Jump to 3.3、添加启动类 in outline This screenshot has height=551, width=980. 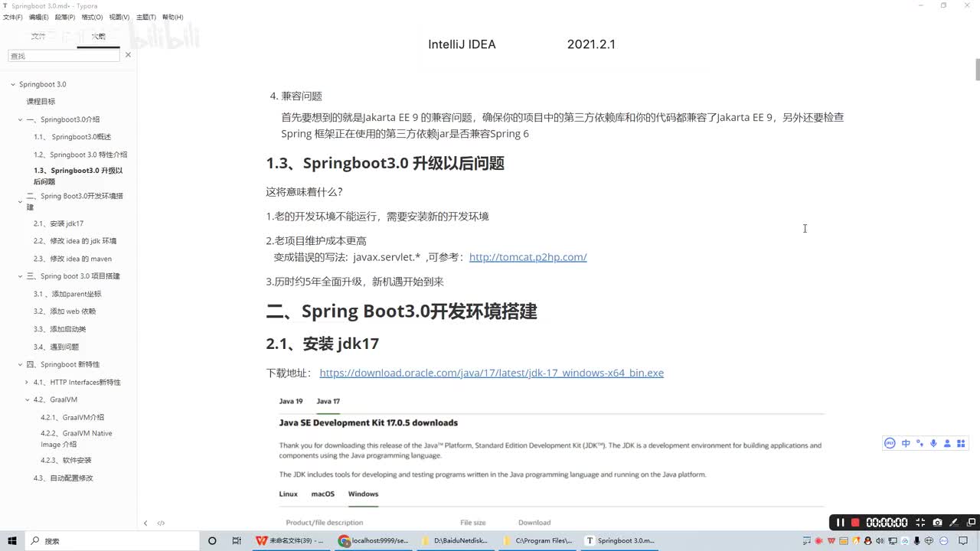pos(60,329)
